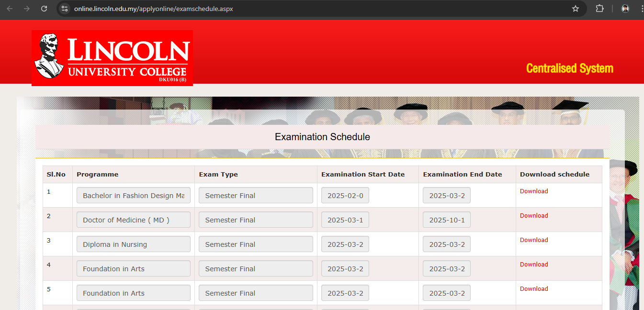
Task: Bookmark this page with star icon
Action: (576, 9)
